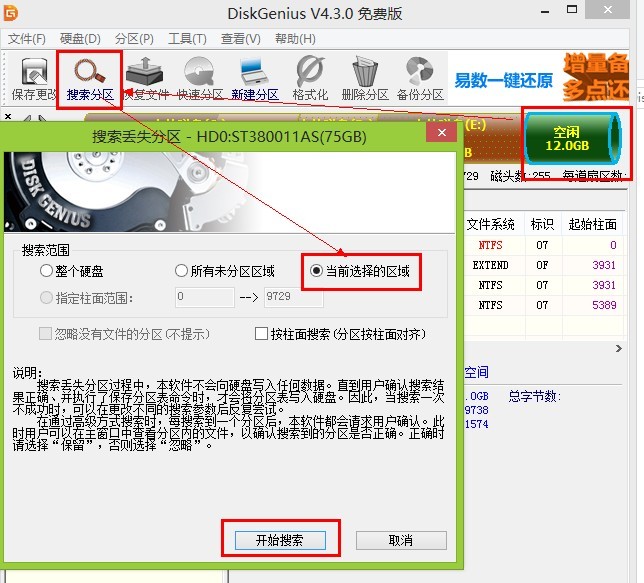Click the start cylinder cell showing 0 in the first NTFS row

click(593, 245)
